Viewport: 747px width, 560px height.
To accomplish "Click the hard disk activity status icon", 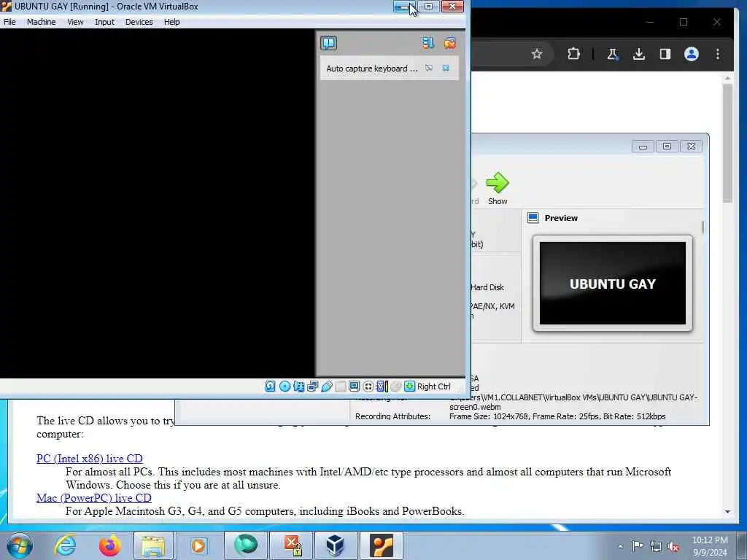I will click(x=270, y=386).
